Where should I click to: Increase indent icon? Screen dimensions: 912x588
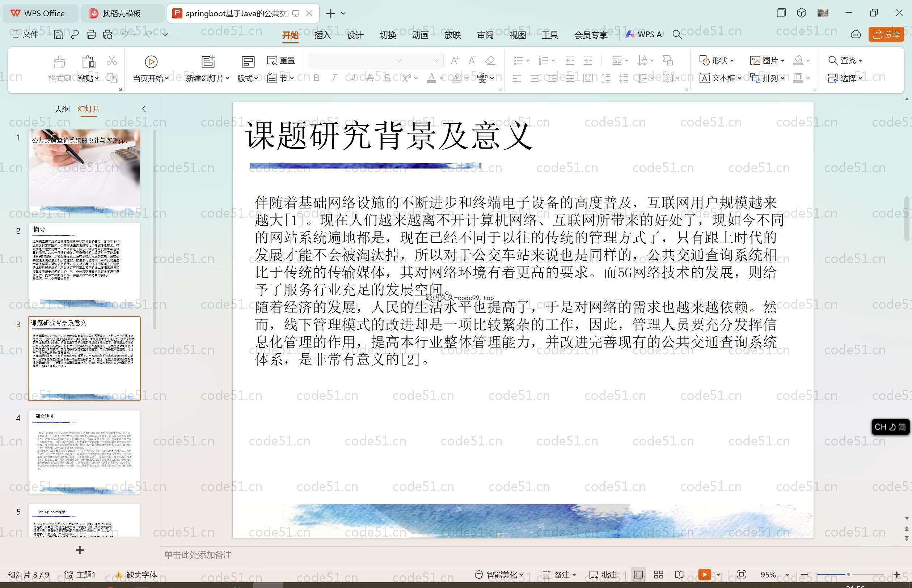click(x=588, y=60)
